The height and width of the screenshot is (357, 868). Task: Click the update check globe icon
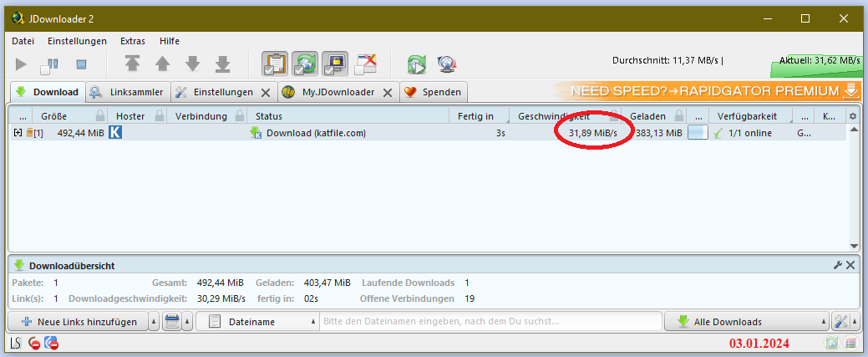click(x=446, y=64)
